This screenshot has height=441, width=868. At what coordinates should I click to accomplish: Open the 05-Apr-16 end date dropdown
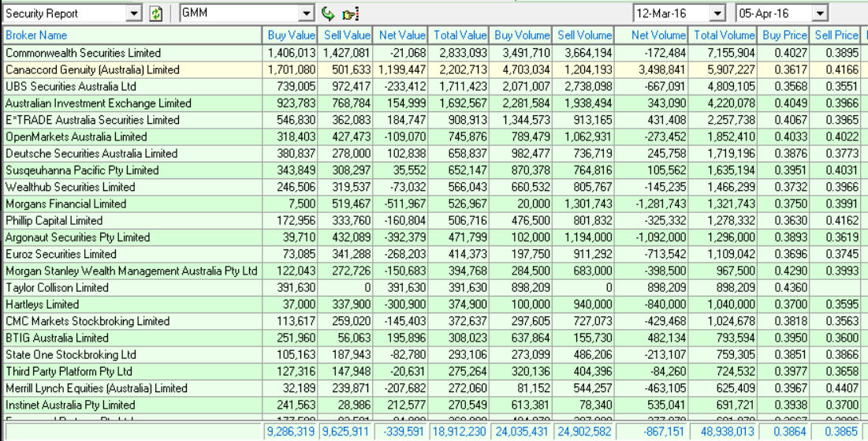pyautogui.click(x=820, y=13)
